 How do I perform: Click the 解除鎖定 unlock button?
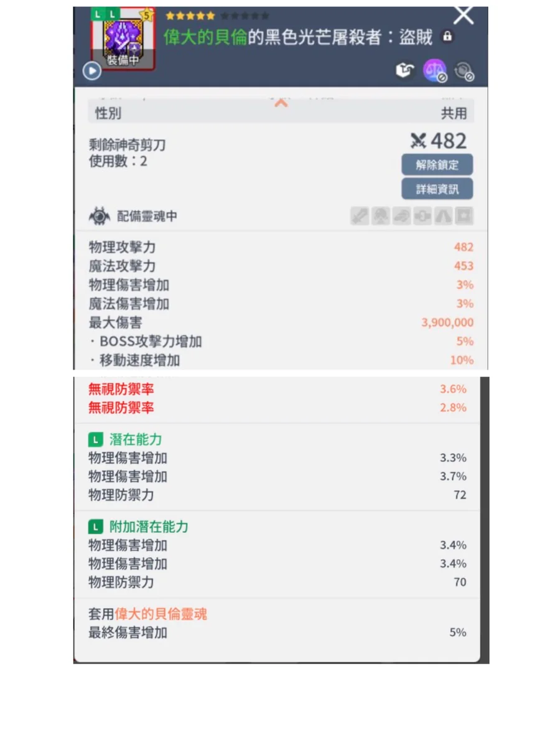[x=437, y=165]
